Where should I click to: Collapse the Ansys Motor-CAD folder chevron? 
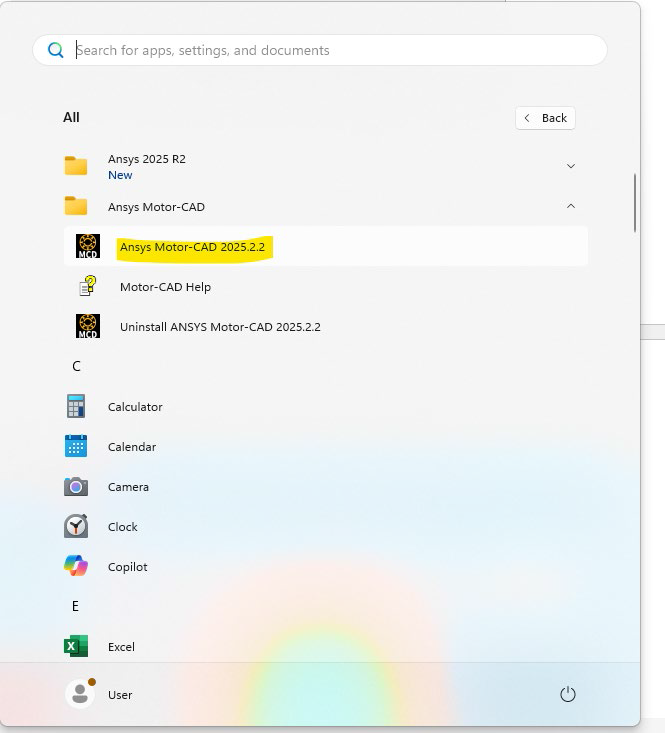click(571, 206)
